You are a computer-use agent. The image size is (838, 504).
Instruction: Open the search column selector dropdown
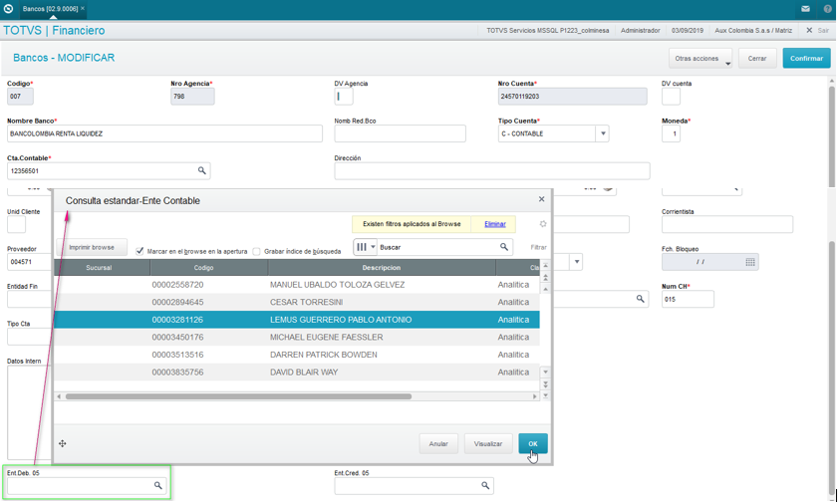366,247
